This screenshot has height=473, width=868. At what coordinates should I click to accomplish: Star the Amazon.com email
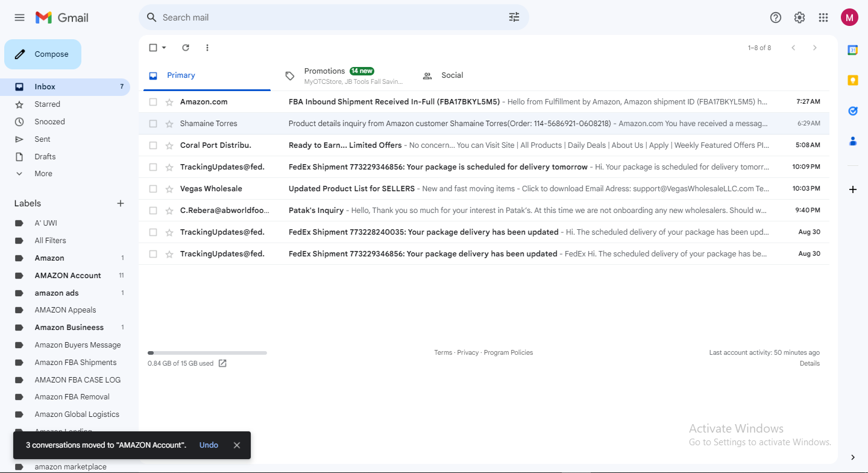tap(169, 102)
